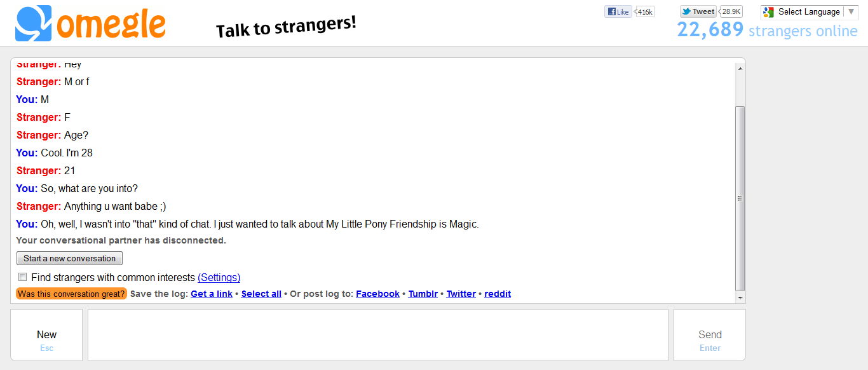
Task: Click the Twitter Tweet button
Action: pos(698,11)
